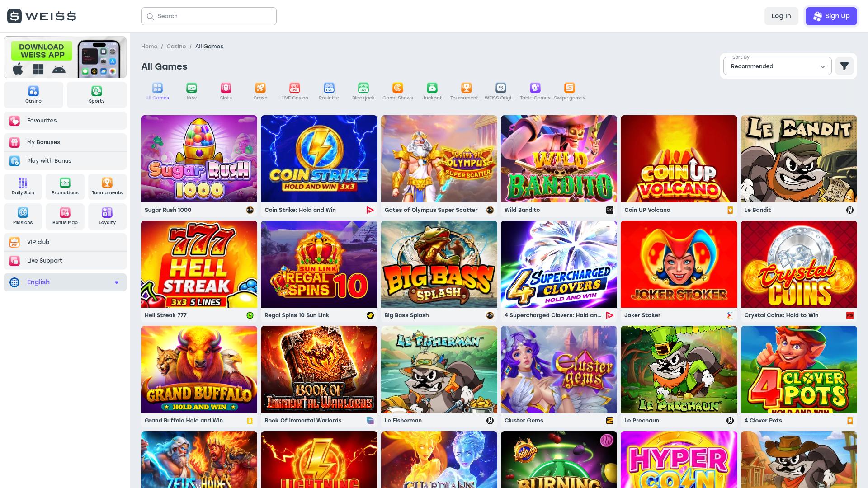Click the Search input field
This screenshot has height=488, width=868.
tap(209, 16)
